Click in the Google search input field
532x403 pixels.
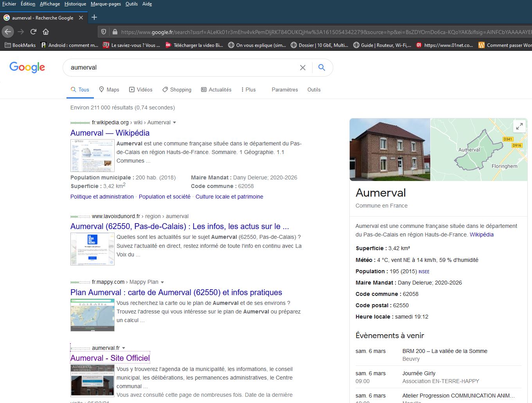coord(182,68)
